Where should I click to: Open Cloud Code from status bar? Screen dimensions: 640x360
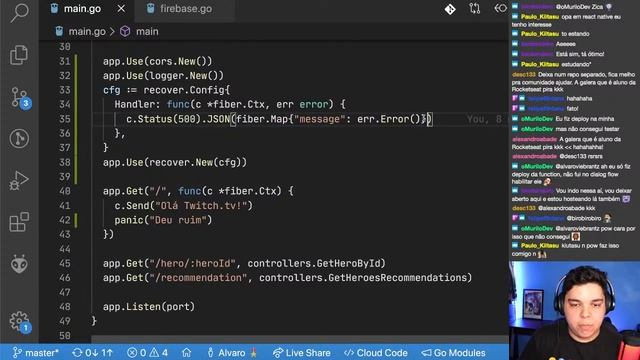point(376,353)
